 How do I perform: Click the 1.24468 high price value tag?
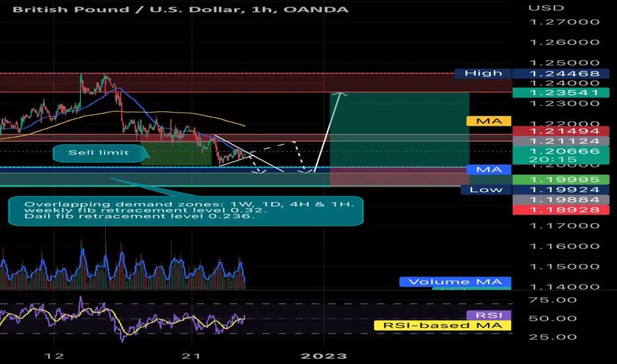tap(561, 73)
